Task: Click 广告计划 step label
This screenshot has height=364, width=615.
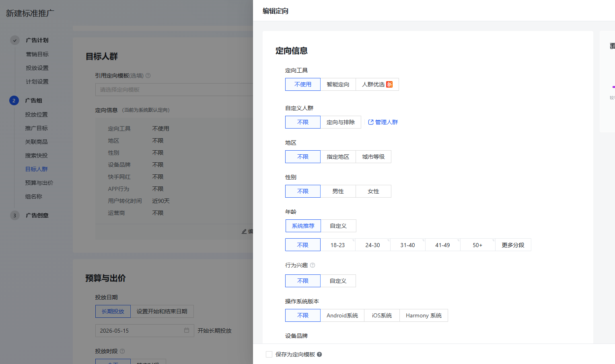Action: pos(37,40)
